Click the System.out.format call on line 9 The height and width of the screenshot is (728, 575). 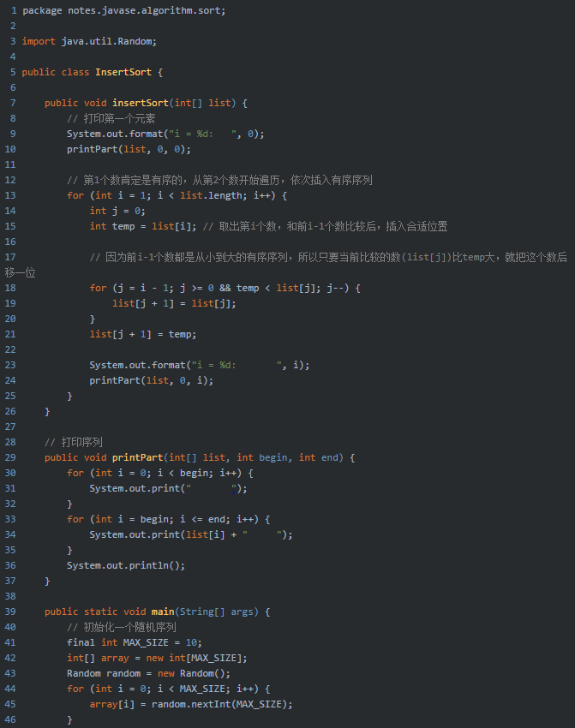(x=165, y=134)
